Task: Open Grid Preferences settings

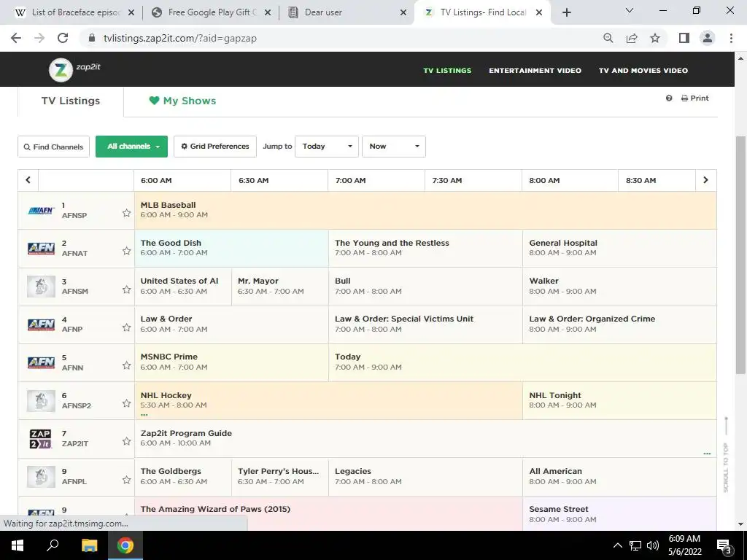Action: (x=215, y=146)
